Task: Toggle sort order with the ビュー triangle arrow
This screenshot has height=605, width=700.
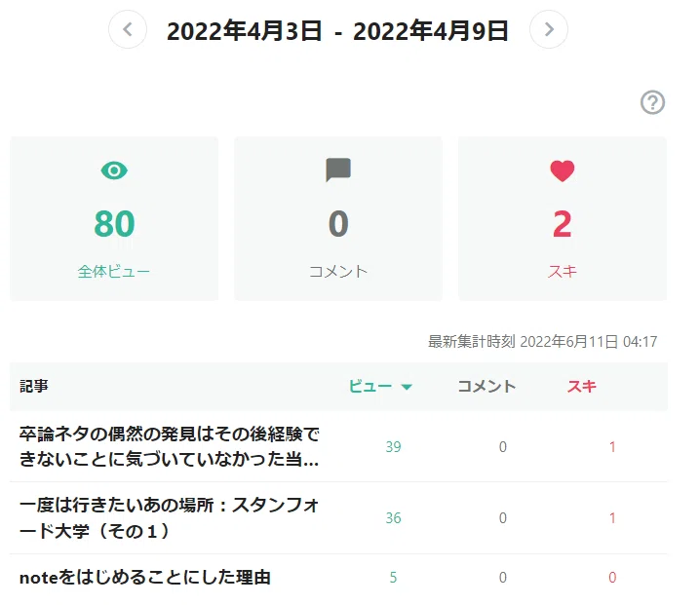Action: click(407, 387)
